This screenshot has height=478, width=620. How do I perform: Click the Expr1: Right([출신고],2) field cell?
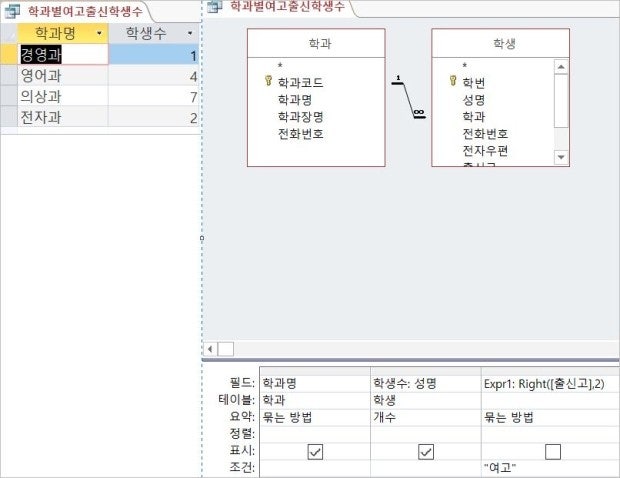550,383
